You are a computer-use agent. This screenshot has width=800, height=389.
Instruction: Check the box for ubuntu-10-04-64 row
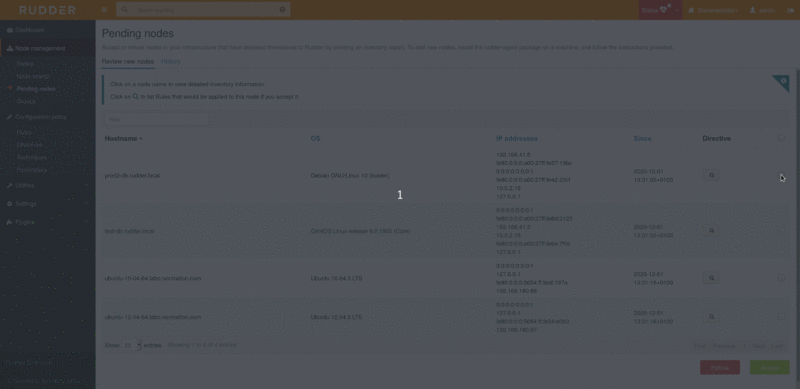coord(781,278)
